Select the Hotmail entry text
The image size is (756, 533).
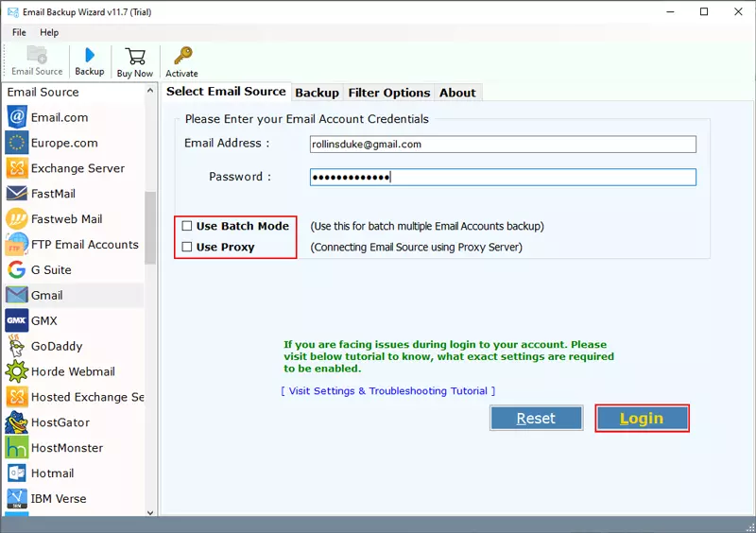(53, 473)
